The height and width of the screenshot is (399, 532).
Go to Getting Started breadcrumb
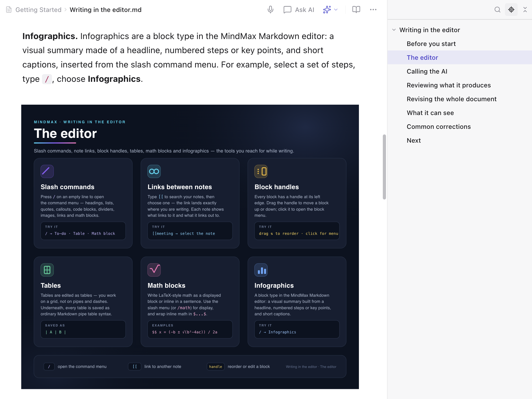38,10
